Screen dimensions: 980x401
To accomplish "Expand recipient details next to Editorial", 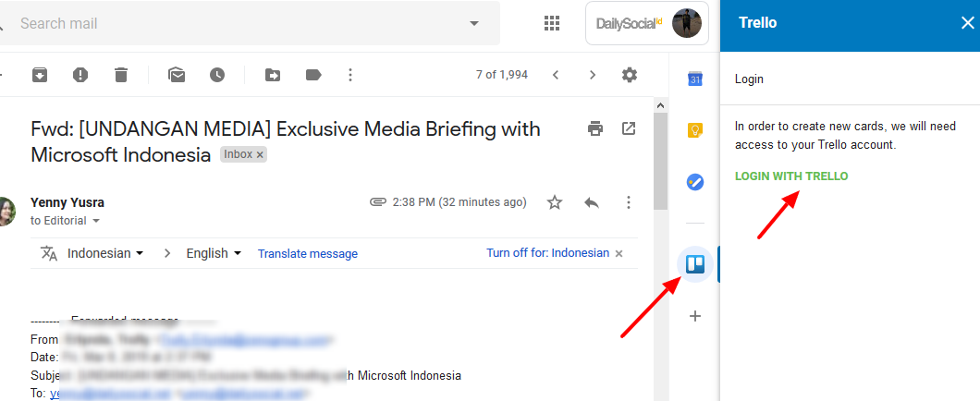I will click(x=96, y=221).
